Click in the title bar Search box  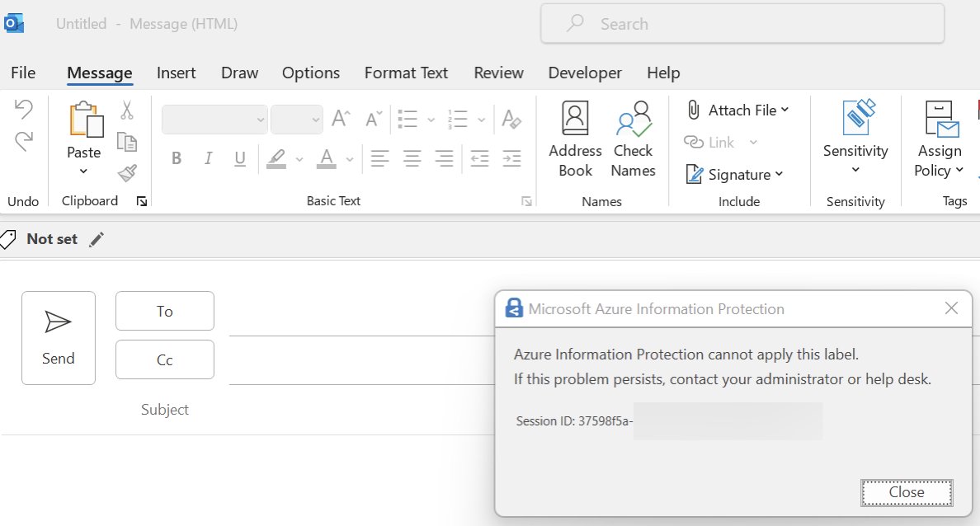pyautogui.click(x=742, y=24)
